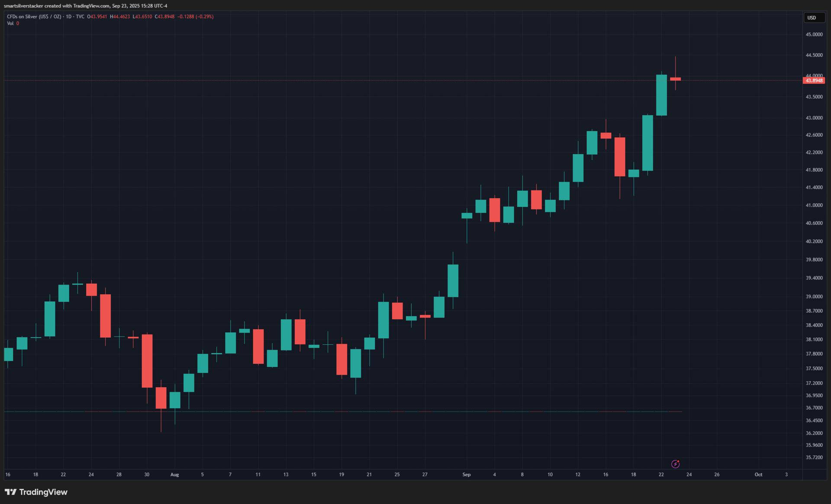Click the TradingView logo at the bottom left
The image size is (831, 504).
coord(36,492)
